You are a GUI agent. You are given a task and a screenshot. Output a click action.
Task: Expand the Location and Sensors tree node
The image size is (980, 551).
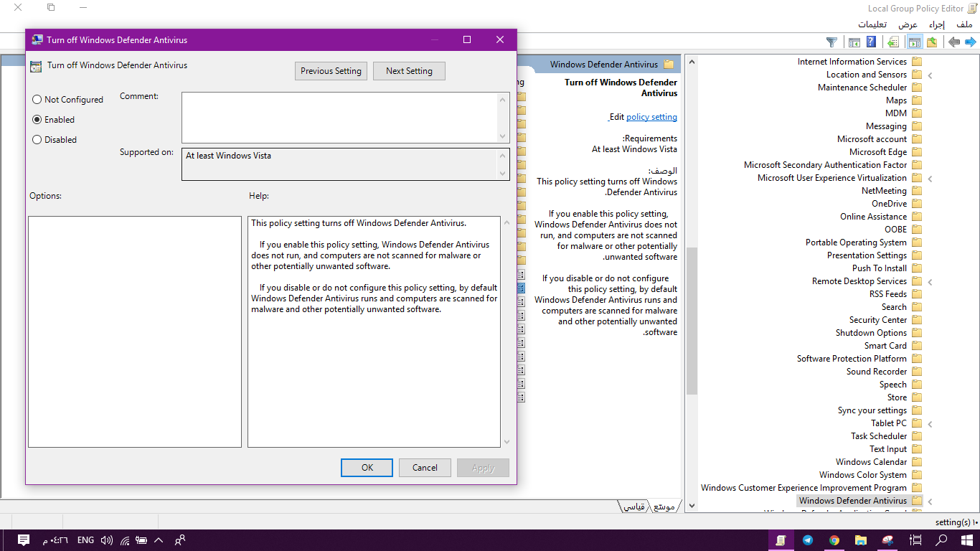[930, 75]
